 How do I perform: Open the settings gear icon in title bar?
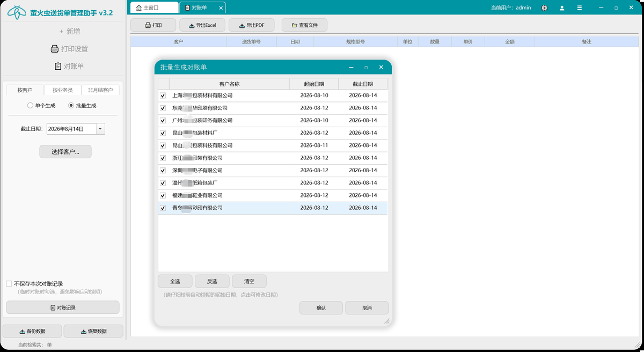(545, 8)
